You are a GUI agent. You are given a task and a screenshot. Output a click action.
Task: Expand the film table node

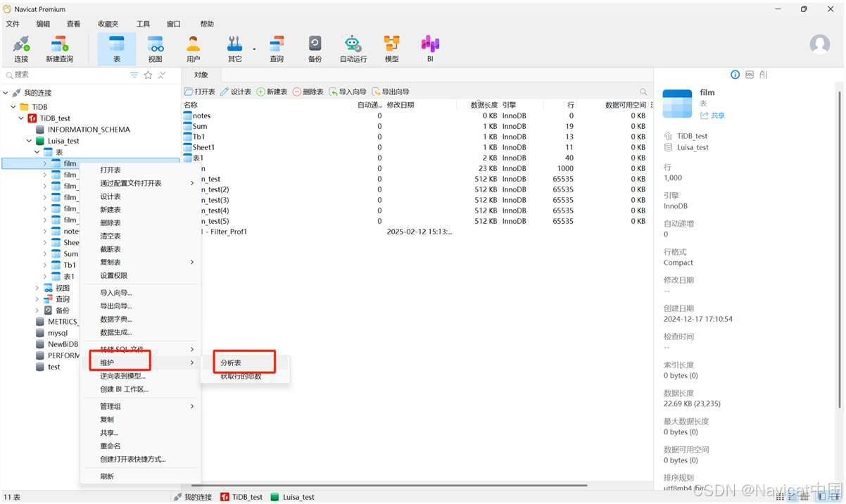click(x=45, y=163)
